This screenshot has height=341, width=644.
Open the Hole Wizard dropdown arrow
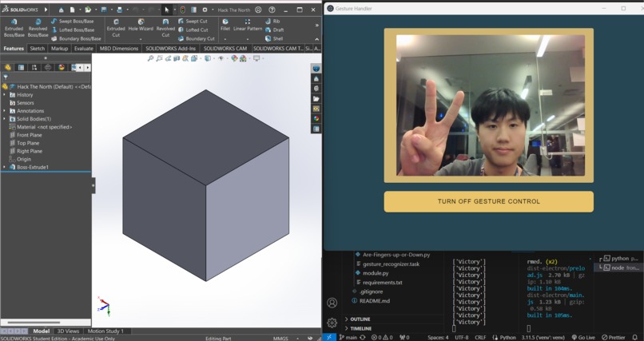pyautogui.click(x=141, y=39)
